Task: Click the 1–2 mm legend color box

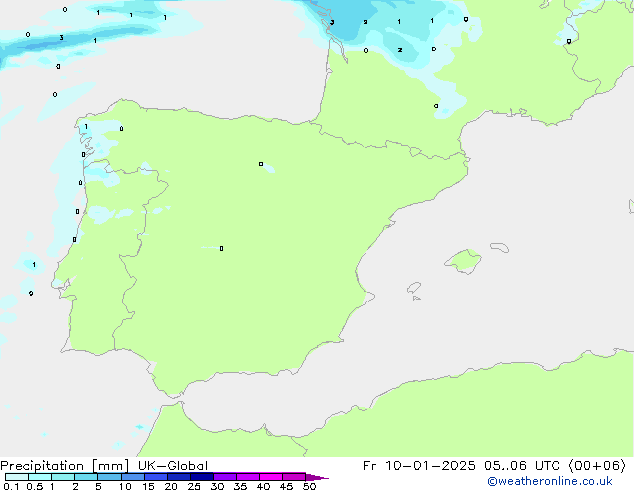Action: [63, 477]
